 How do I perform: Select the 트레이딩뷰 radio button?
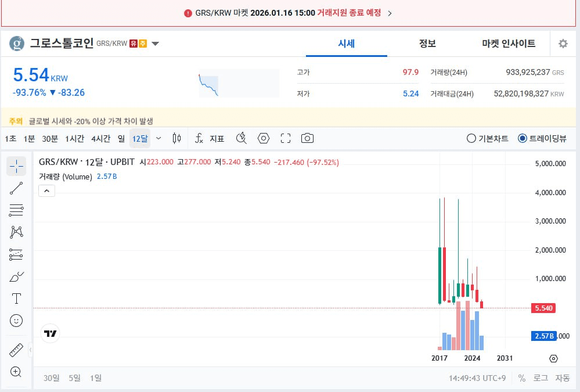click(522, 138)
